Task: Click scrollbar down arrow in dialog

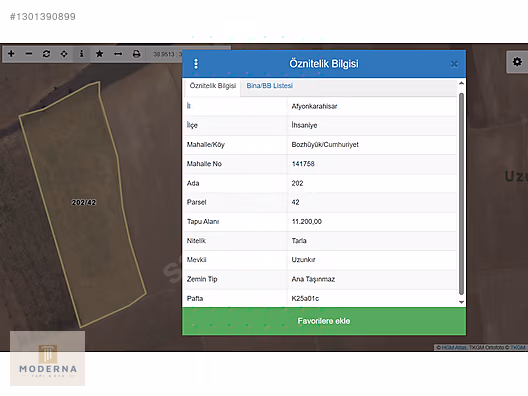Action: [x=461, y=302]
